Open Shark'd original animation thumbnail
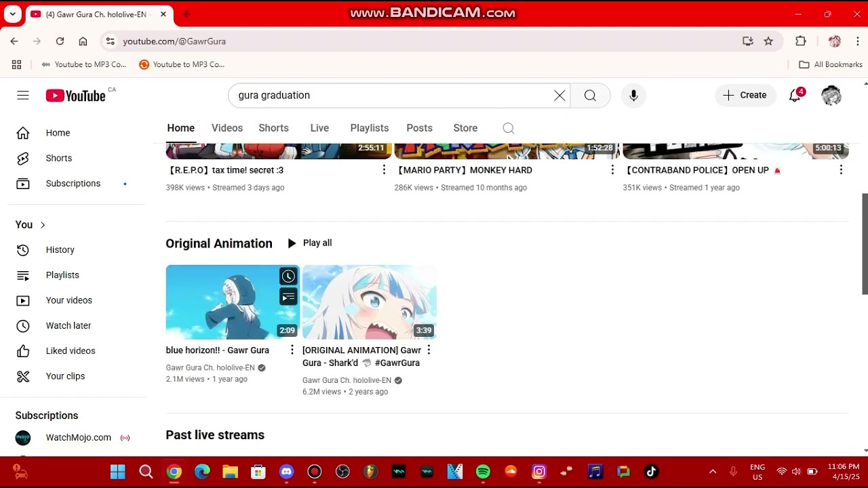The height and width of the screenshot is (488, 868). 370,302
